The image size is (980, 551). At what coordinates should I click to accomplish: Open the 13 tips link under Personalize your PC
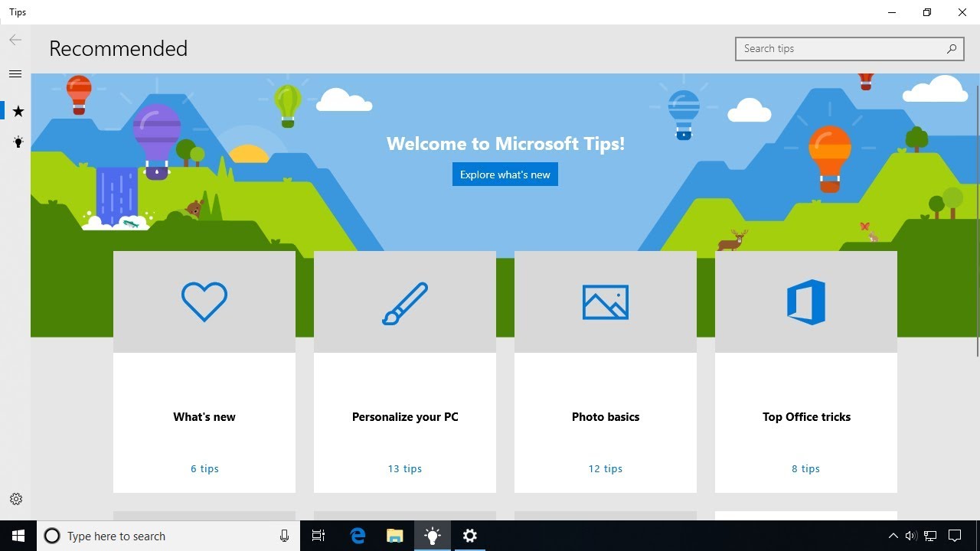pyautogui.click(x=405, y=468)
